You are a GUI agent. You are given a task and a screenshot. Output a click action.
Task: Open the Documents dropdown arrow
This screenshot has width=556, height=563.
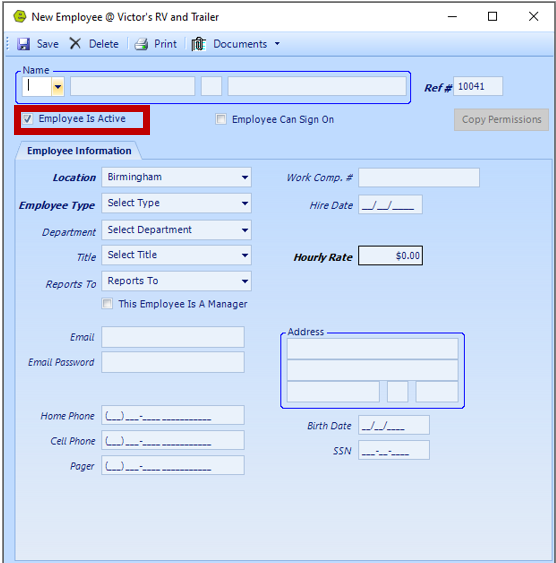(x=277, y=44)
